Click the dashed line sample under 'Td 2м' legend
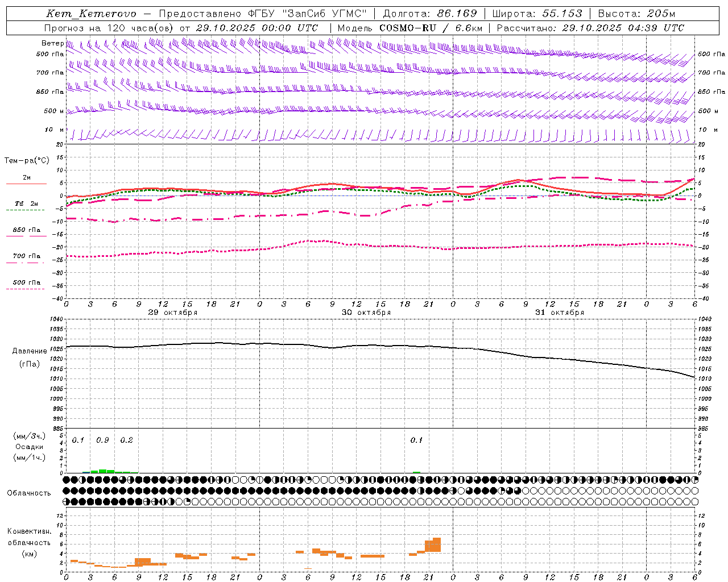Image resolution: width=728 pixels, height=582 pixels. pos(25,210)
